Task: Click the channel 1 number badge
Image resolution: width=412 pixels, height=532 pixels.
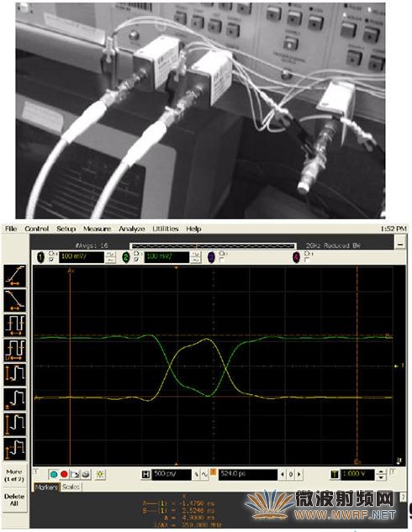Action: pos(40,257)
